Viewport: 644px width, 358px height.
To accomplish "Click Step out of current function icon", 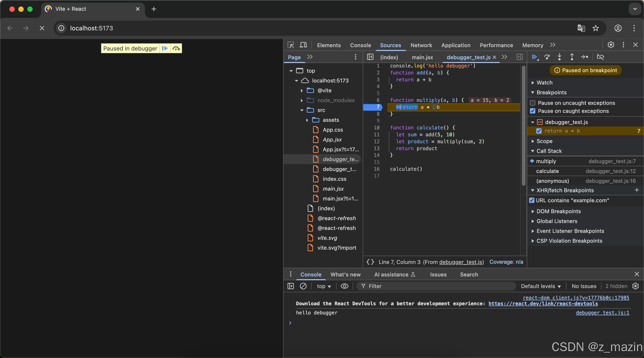I will click(572, 57).
